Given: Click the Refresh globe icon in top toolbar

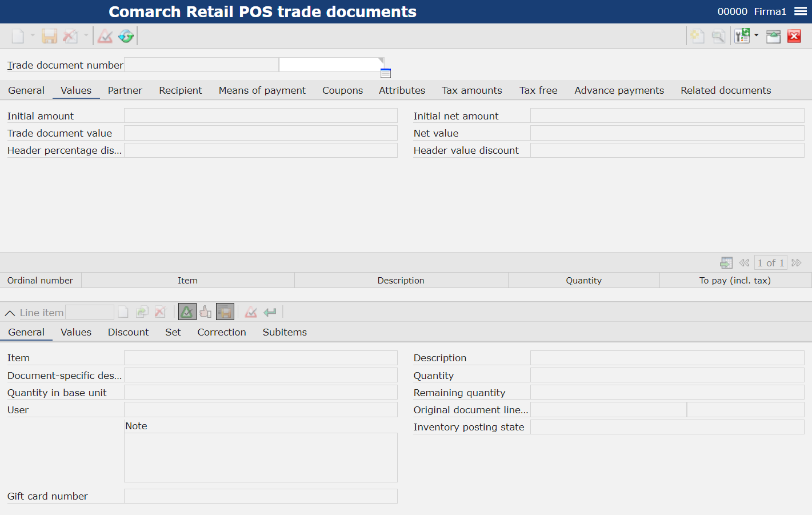Looking at the screenshot, I should [126, 37].
